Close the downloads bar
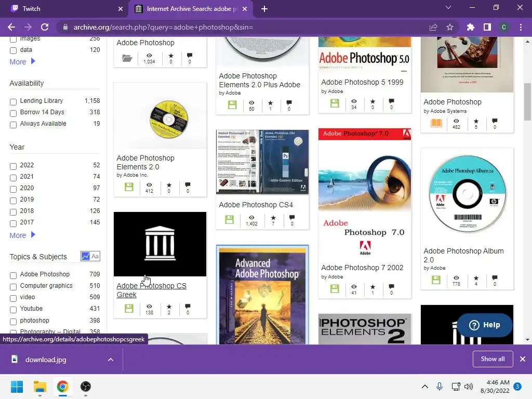 coord(523,359)
